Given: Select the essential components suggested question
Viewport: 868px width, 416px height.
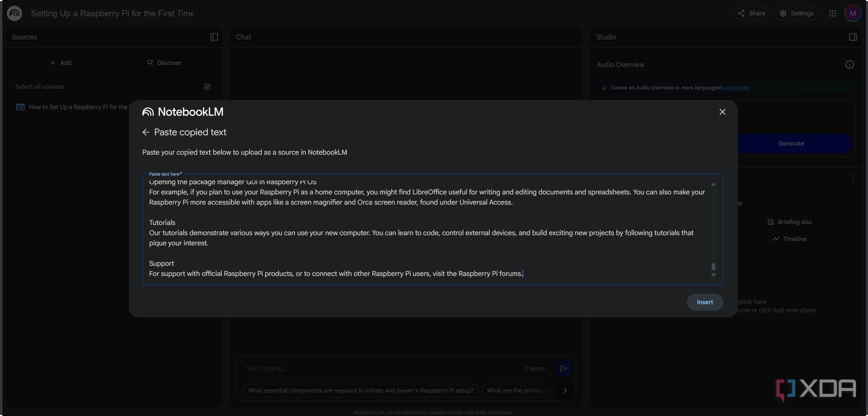Looking at the screenshot, I should point(361,391).
